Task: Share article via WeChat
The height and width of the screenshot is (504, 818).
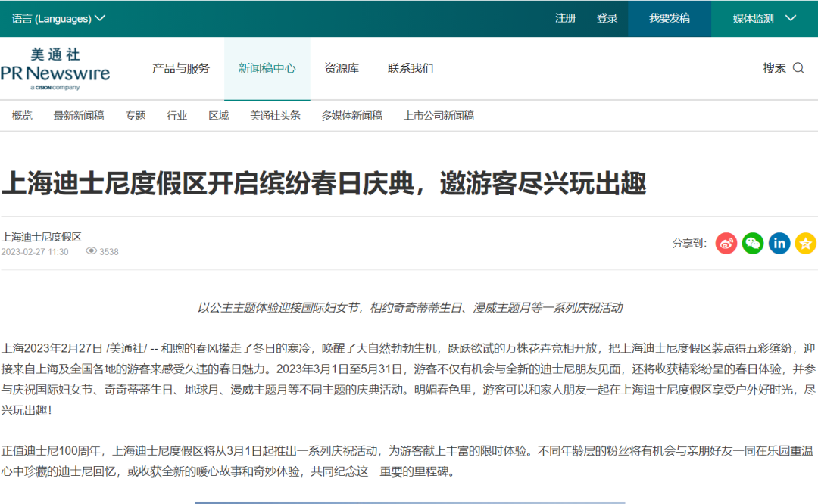Action: [x=752, y=243]
